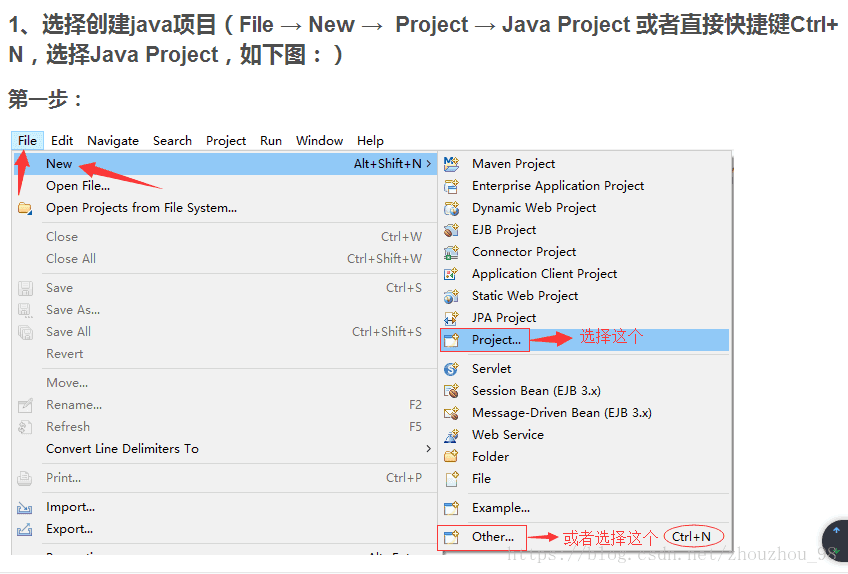Click the Static Web Project icon

point(451,296)
